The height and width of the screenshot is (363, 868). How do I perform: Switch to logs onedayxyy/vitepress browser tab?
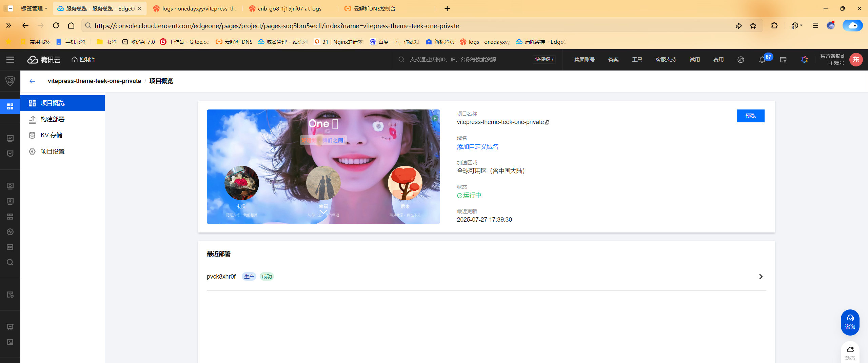pos(195,8)
